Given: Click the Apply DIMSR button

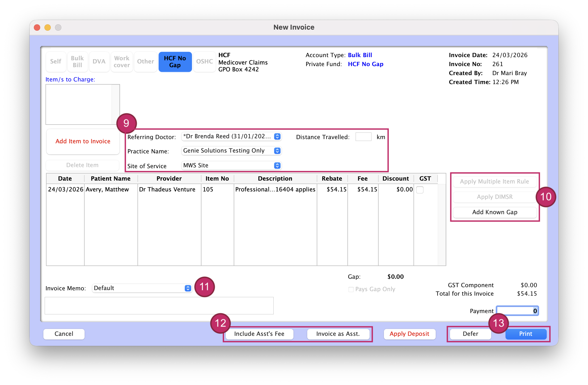Looking at the screenshot, I should coord(495,197).
